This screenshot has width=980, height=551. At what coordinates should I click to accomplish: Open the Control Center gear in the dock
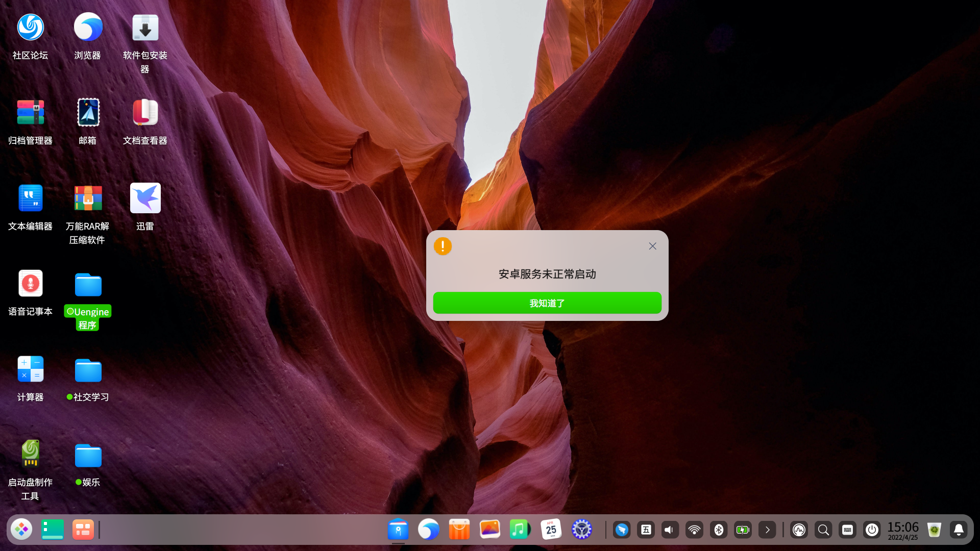point(581,529)
